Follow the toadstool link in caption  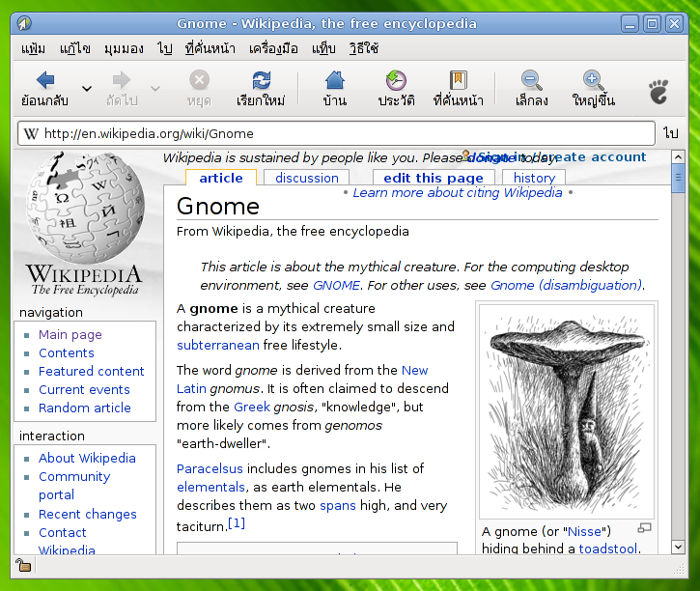pyautogui.click(x=607, y=549)
